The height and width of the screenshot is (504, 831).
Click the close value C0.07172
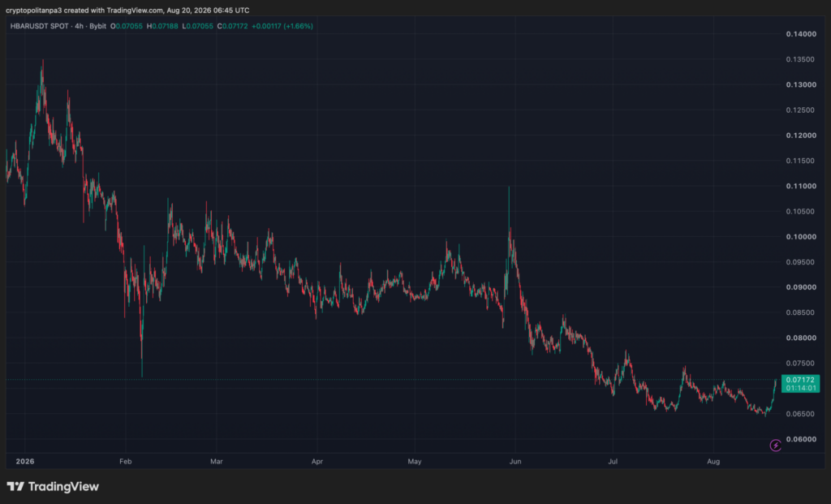pyautogui.click(x=233, y=26)
